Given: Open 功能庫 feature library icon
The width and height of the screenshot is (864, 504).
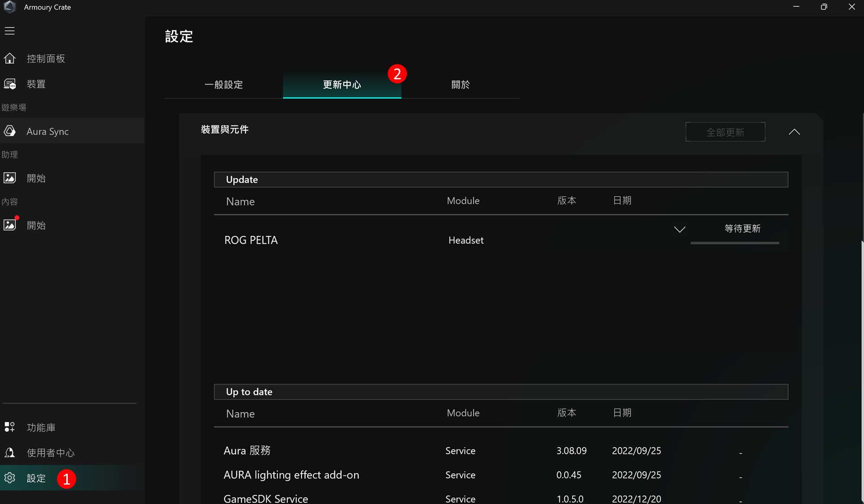Looking at the screenshot, I should click(10, 427).
